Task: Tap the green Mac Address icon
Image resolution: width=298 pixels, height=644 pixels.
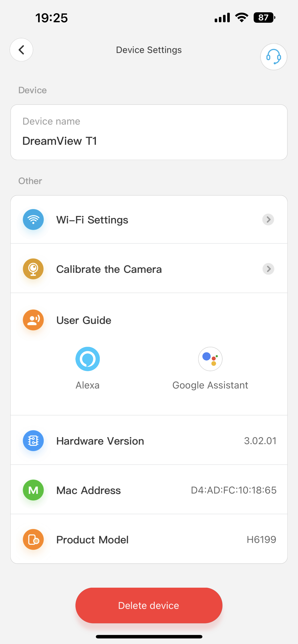Action: pos(33,490)
